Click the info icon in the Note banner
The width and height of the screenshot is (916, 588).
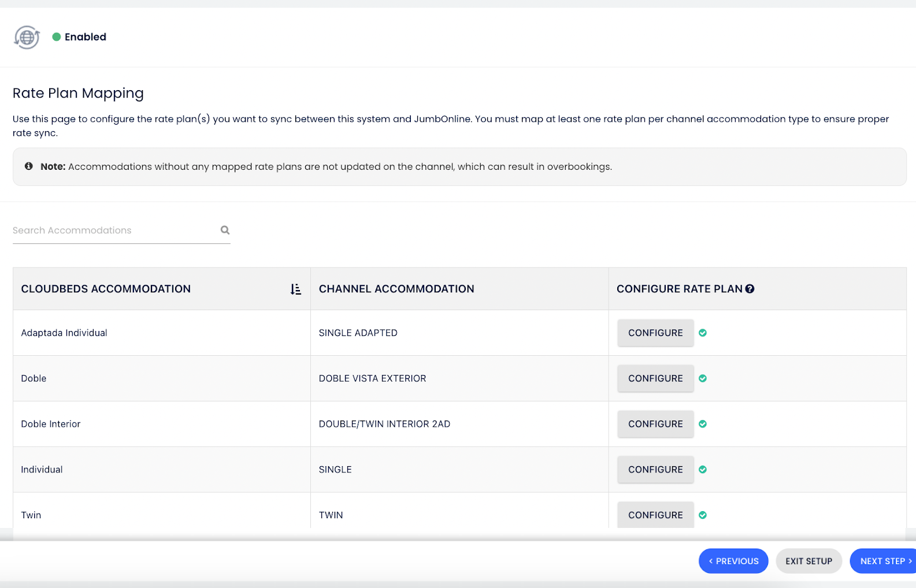(29, 166)
